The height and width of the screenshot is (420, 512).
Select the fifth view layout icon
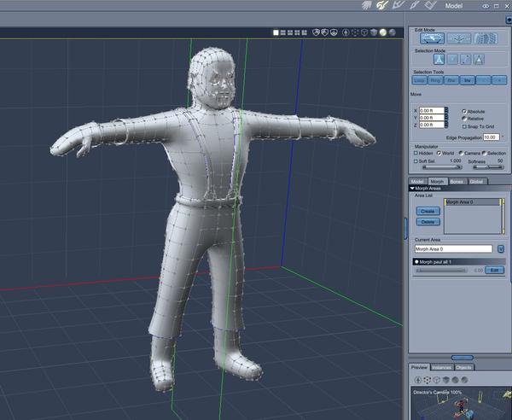tap(305, 32)
